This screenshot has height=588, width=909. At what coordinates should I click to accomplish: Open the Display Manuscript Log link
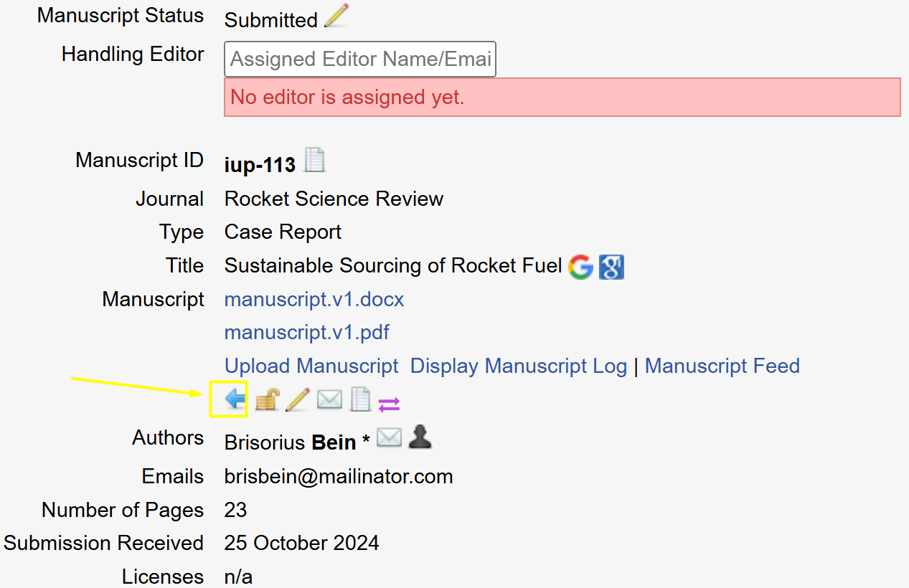pos(519,366)
